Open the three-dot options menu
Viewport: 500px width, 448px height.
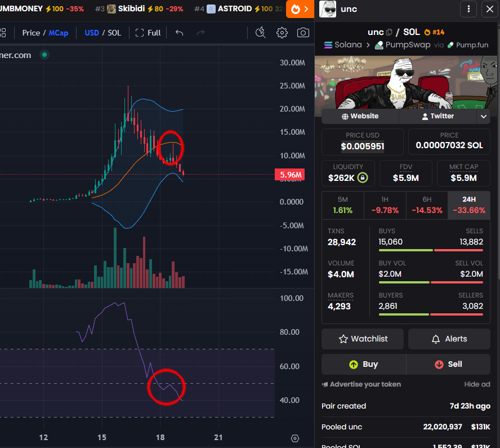pos(468,9)
